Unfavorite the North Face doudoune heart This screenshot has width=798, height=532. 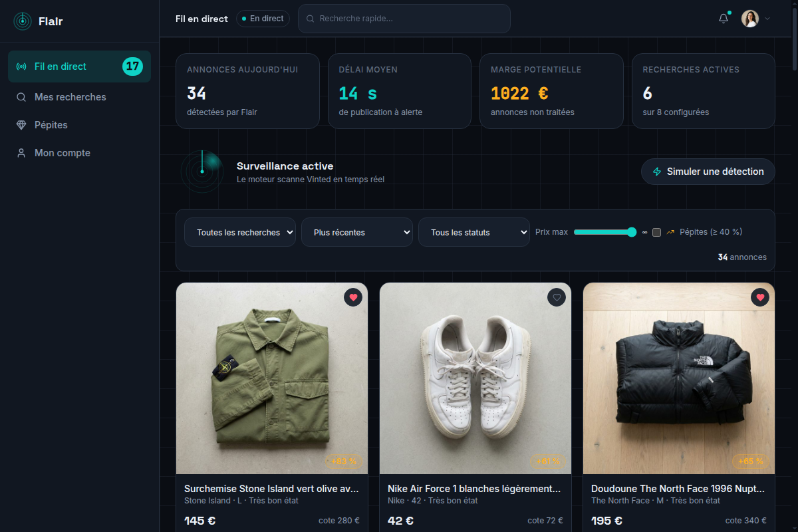click(760, 297)
